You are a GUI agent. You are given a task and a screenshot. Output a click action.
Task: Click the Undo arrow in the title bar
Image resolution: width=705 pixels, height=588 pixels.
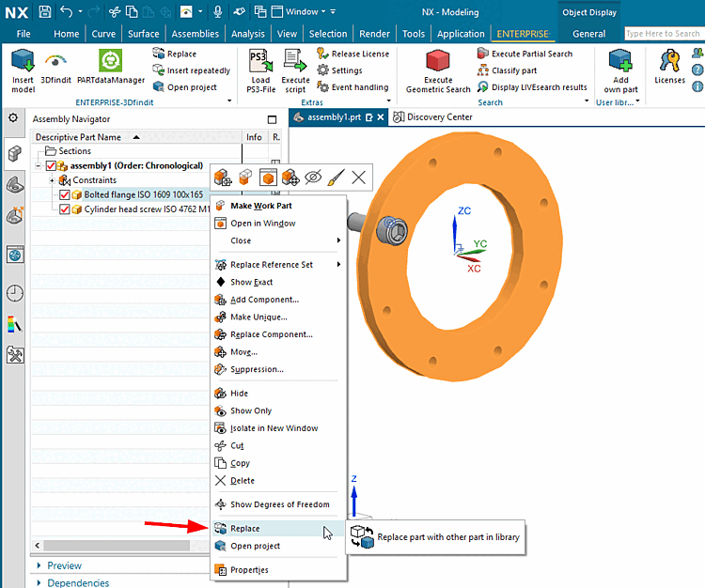pyautogui.click(x=66, y=11)
